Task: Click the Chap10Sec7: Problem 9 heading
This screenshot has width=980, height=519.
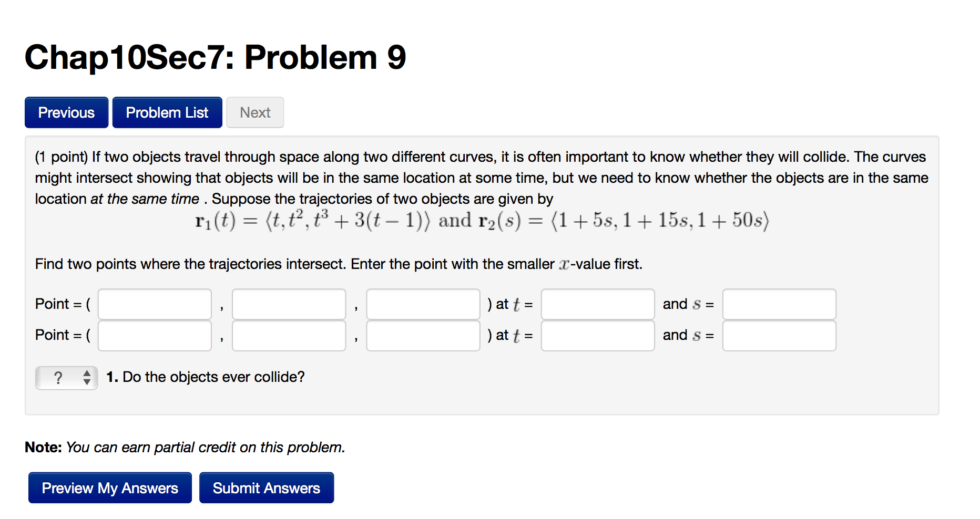Action: (216, 57)
